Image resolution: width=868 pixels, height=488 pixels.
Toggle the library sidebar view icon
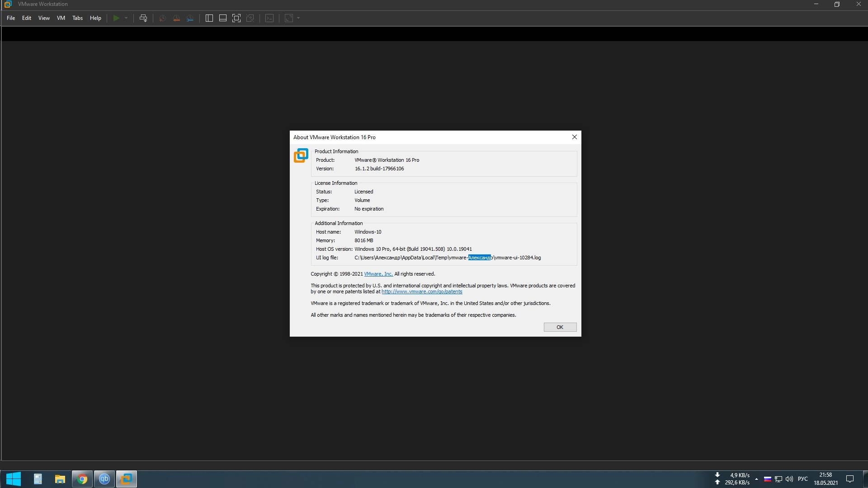point(209,18)
